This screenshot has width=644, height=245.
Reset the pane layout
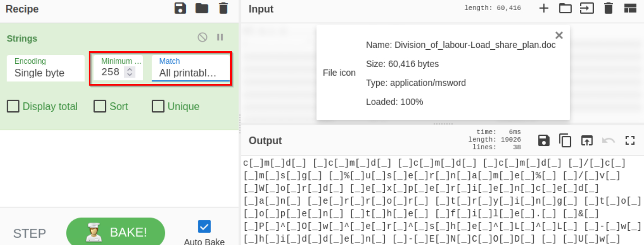tap(630, 8)
